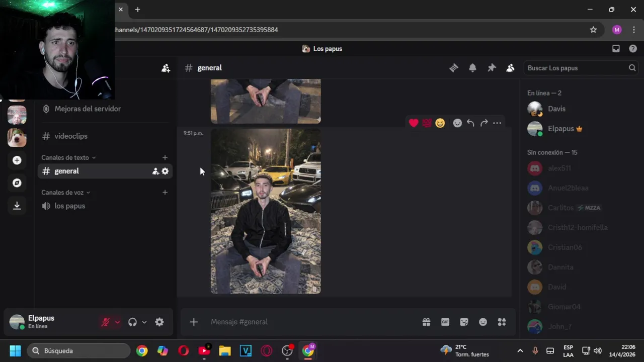Image resolution: width=644 pixels, height=362 pixels.
Task: Open the Discord inbox icon
Action: pos(616,49)
